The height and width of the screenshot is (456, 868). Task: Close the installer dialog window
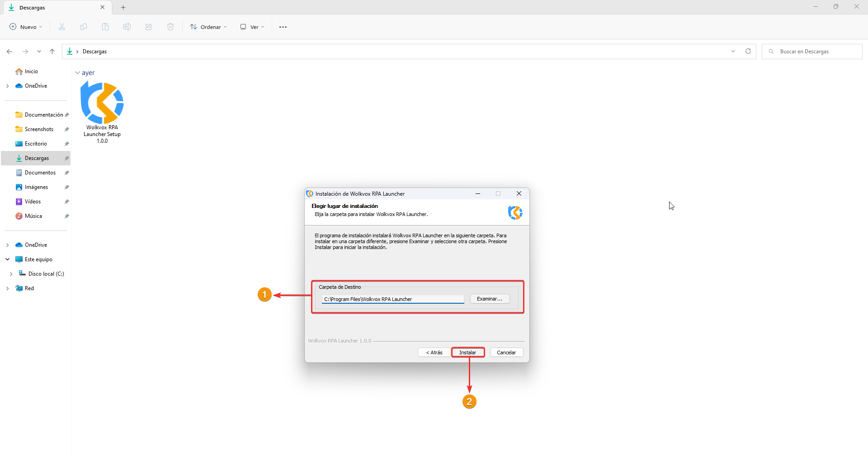coord(519,193)
